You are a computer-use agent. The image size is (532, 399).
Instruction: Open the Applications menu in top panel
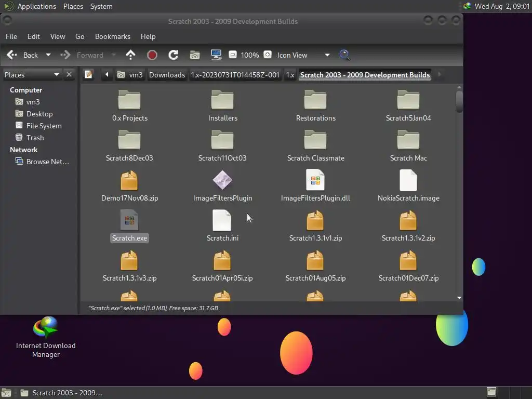pyautogui.click(x=37, y=6)
